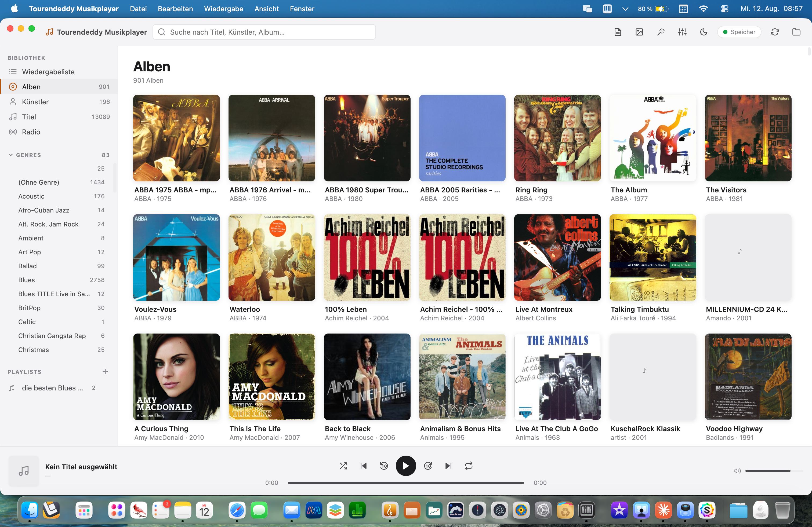Click the album title 'KuschelRock Klassik'
This screenshot has width=812, height=527.
pos(645,429)
